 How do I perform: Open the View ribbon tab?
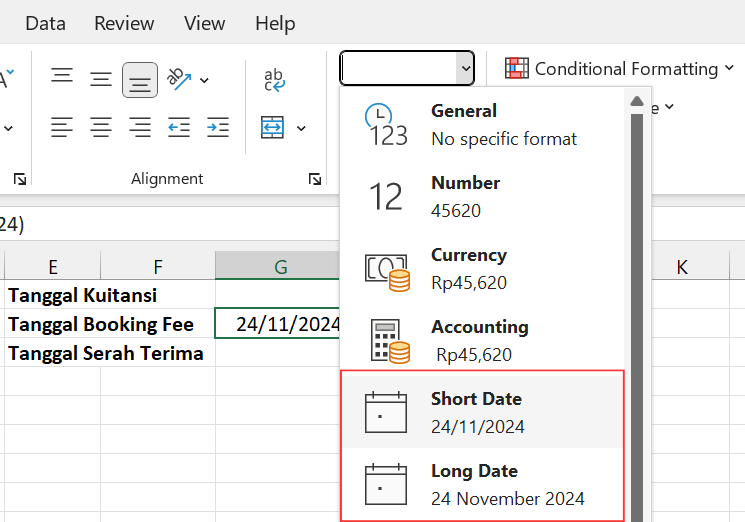[x=204, y=23]
